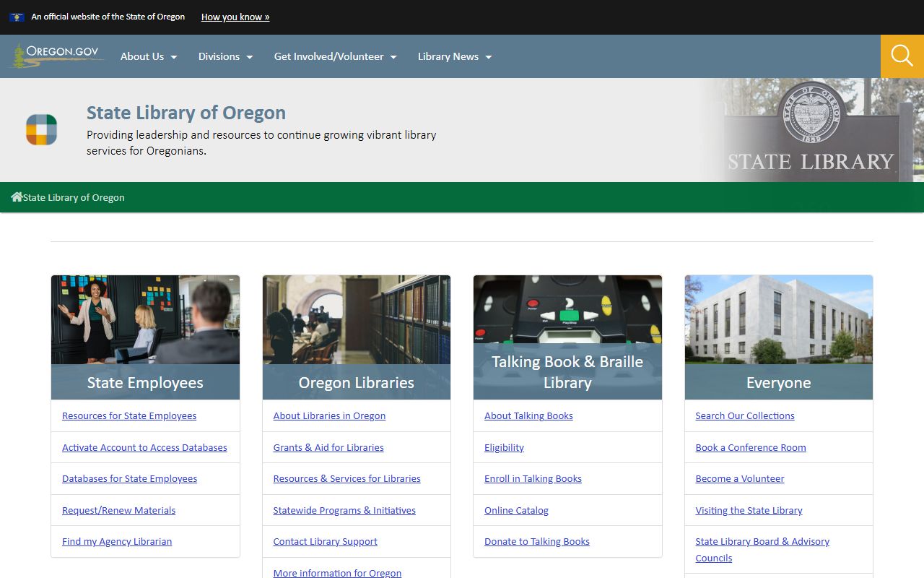Expand the Library News menu
The height and width of the screenshot is (578, 924).
point(455,56)
